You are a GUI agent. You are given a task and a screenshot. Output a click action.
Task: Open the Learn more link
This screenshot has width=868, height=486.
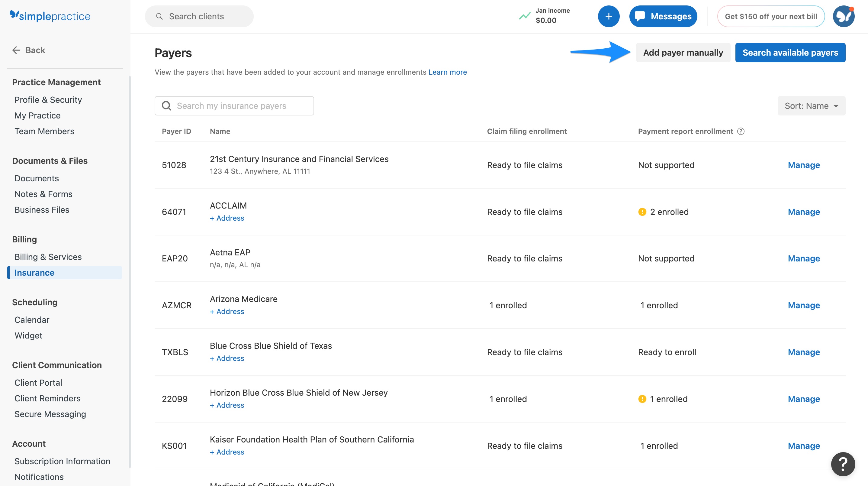point(448,72)
